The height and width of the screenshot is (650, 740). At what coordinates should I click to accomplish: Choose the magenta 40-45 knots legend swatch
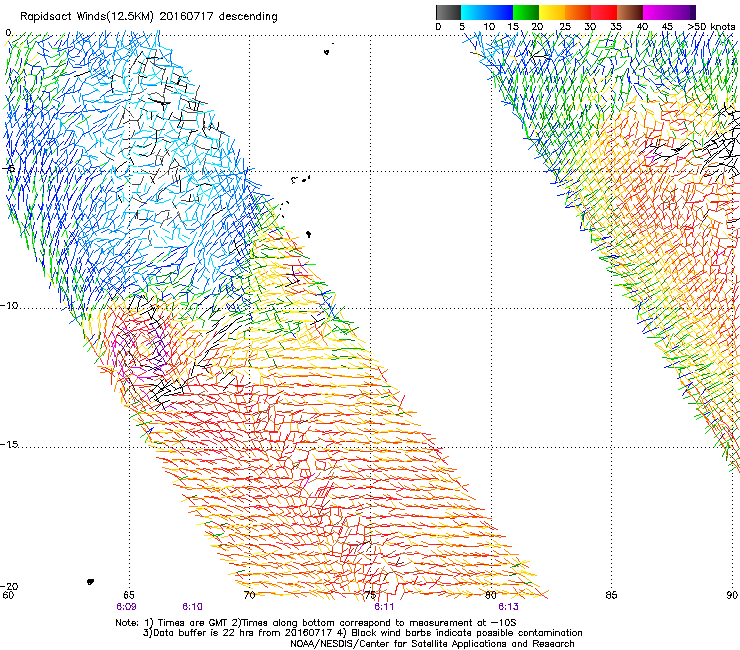(656, 12)
